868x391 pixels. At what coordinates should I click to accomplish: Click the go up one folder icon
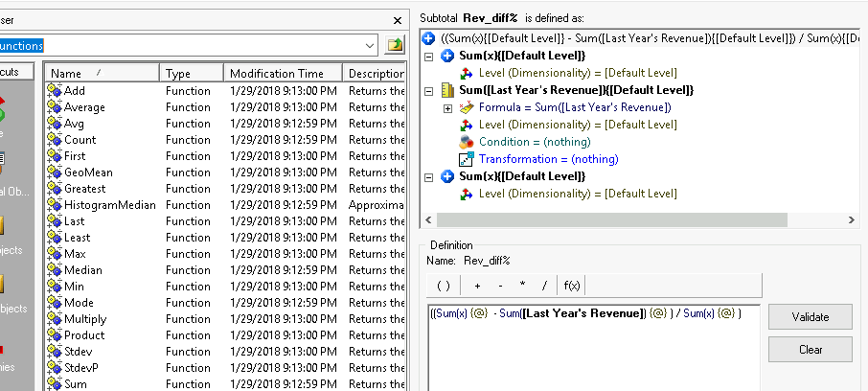(x=395, y=45)
